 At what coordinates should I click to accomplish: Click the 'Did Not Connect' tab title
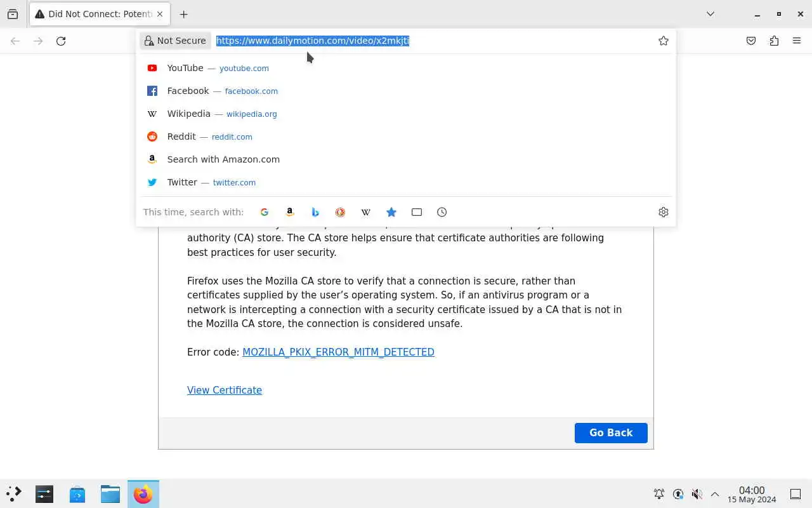pyautogui.click(x=100, y=14)
